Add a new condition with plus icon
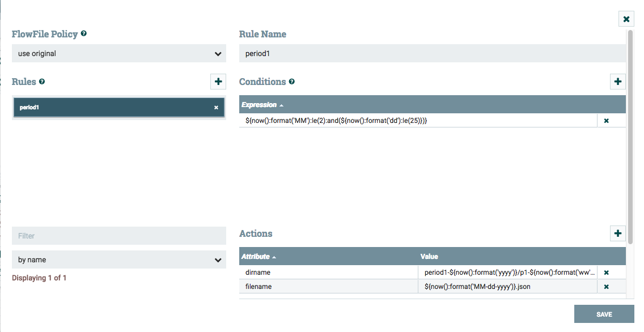Viewport: 644px width, 332px height. tap(617, 81)
